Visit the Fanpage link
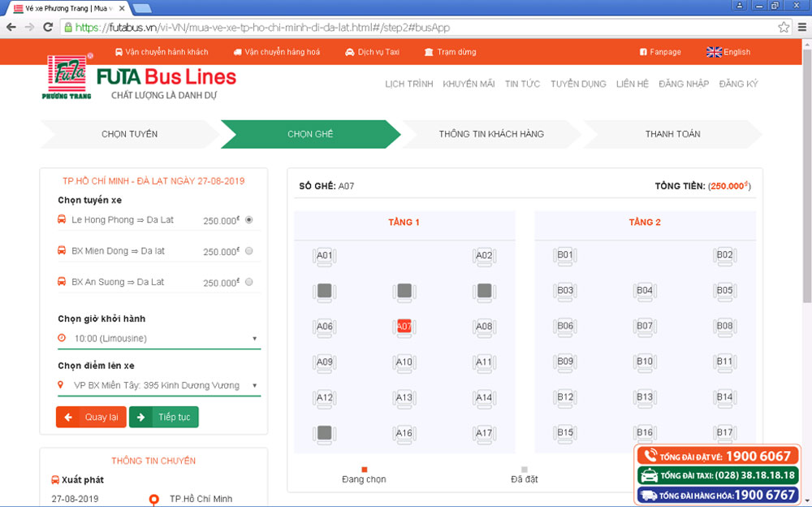 [660, 52]
